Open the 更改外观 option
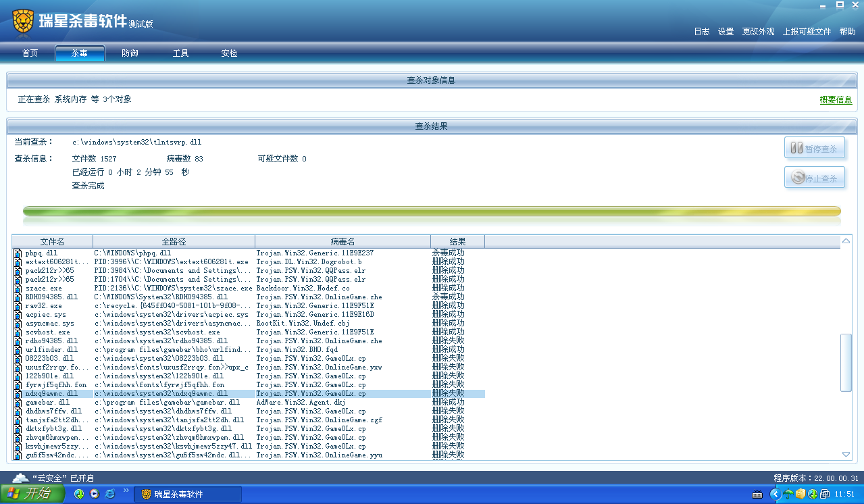864x504 pixels. coord(758,32)
